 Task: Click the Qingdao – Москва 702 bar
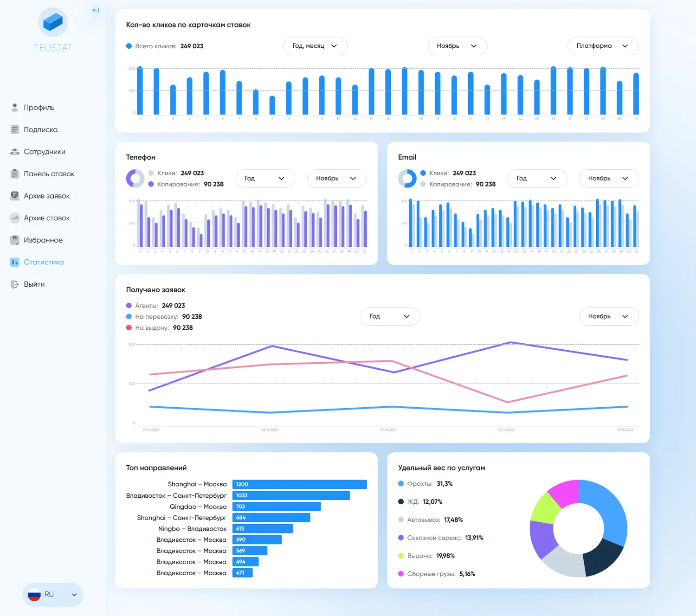(277, 507)
